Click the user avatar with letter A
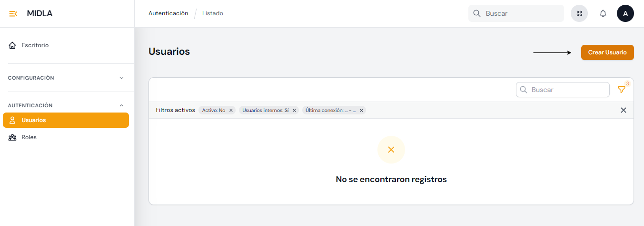The height and width of the screenshot is (226, 644). pyautogui.click(x=625, y=13)
